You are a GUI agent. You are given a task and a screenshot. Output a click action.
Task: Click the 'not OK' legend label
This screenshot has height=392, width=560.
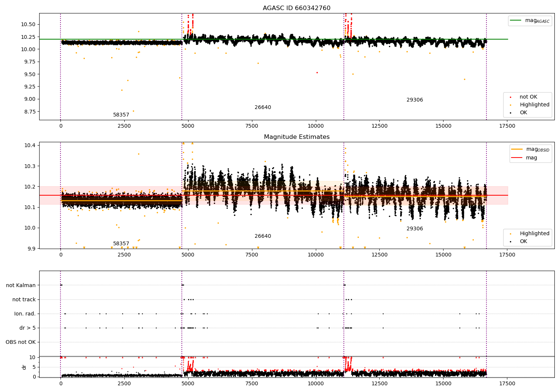click(x=528, y=97)
